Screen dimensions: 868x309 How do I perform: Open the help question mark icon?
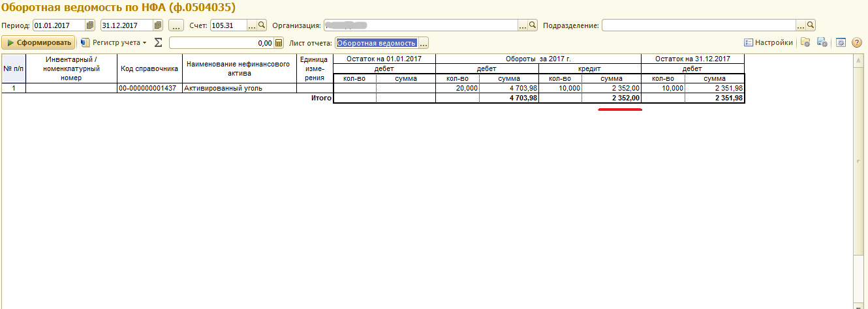click(x=857, y=43)
